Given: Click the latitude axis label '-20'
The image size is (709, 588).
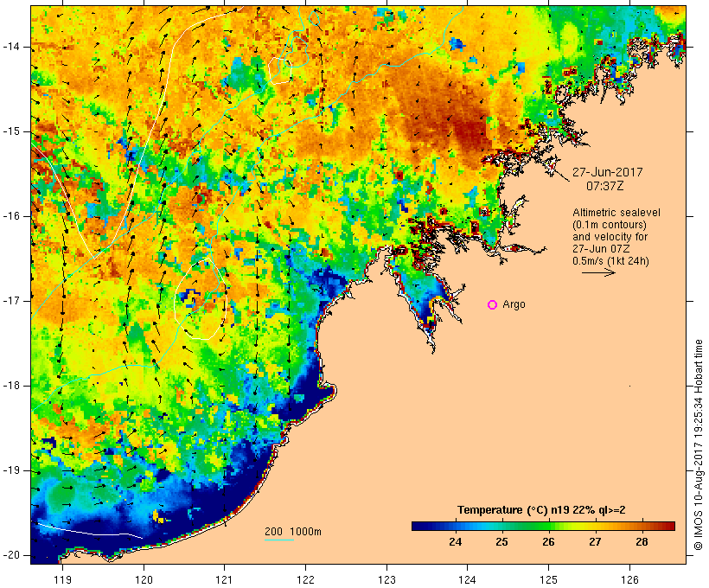Looking at the screenshot, I should tap(10, 555).
